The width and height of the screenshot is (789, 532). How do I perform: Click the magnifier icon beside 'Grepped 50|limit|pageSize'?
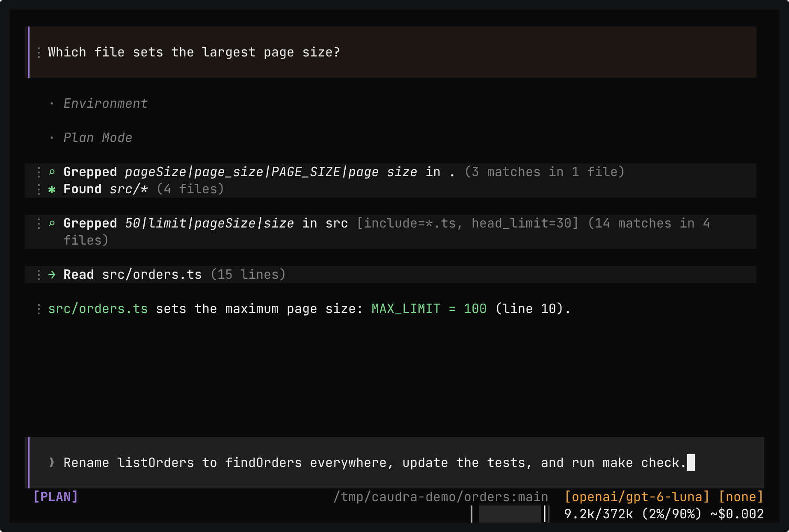coord(52,223)
